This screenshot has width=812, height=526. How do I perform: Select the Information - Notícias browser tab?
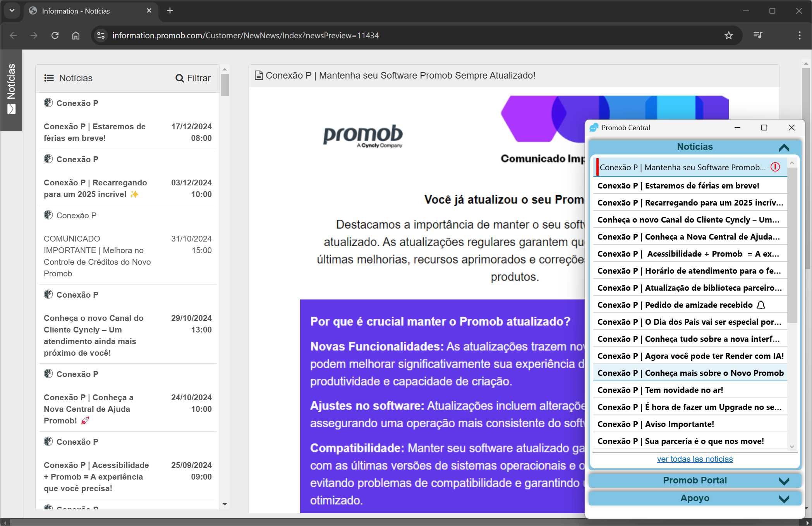[91, 11]
